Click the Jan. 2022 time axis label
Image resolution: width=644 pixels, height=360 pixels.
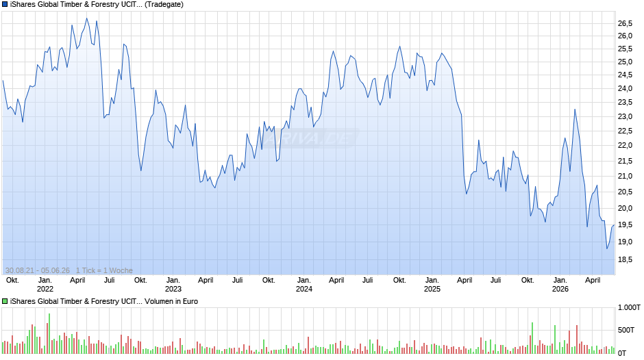[45, 285]
